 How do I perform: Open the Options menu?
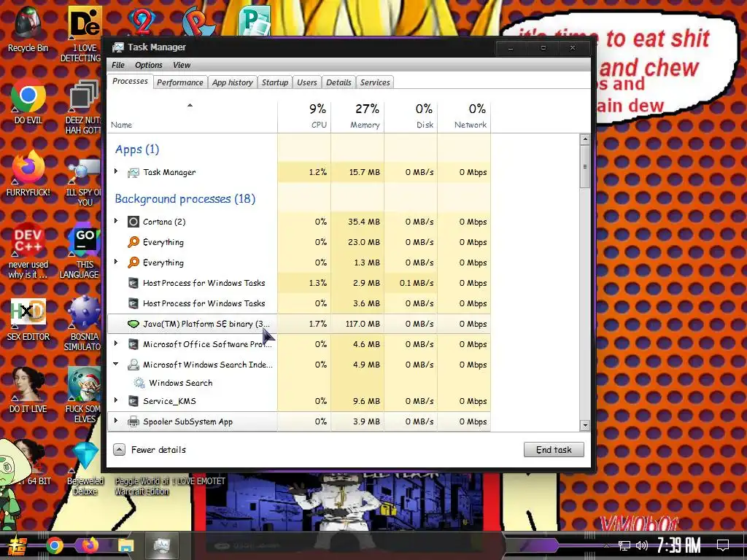coord(149,65)
